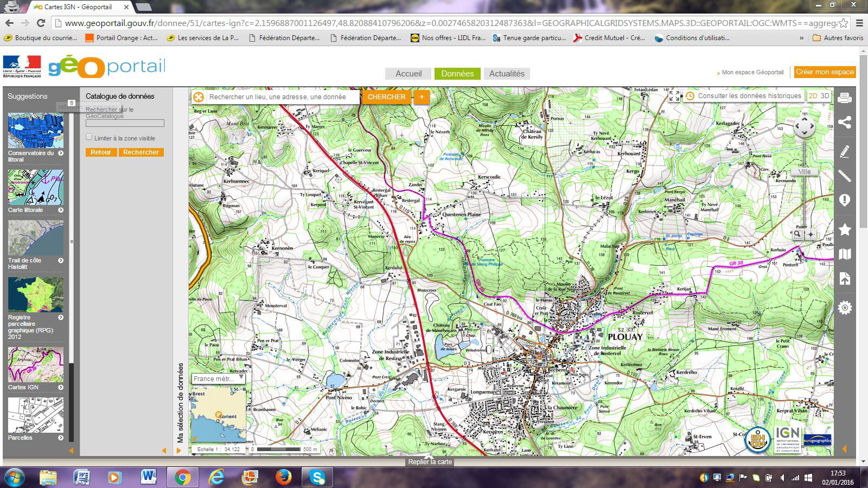Open 'Mon espace Géoportail' link
The image size is (868, 488).
[x=752, y=72]
